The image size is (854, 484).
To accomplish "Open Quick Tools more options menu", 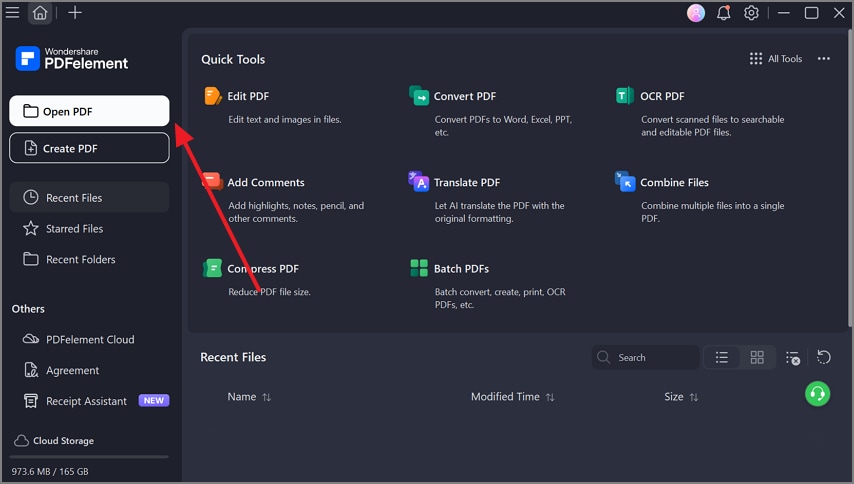I will [824, 59].
